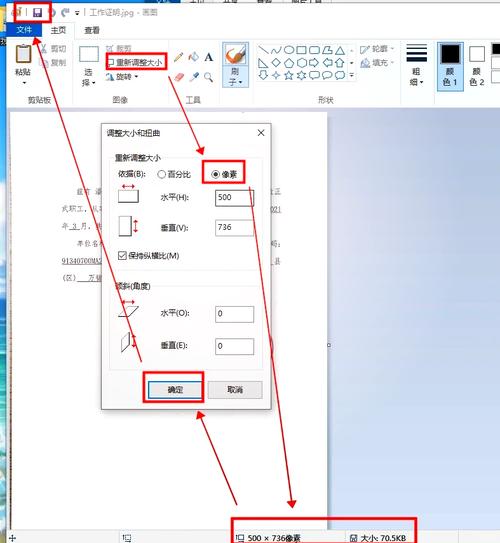Select the Cloud callout shape
500x543 pixels.
pos(340,75)
